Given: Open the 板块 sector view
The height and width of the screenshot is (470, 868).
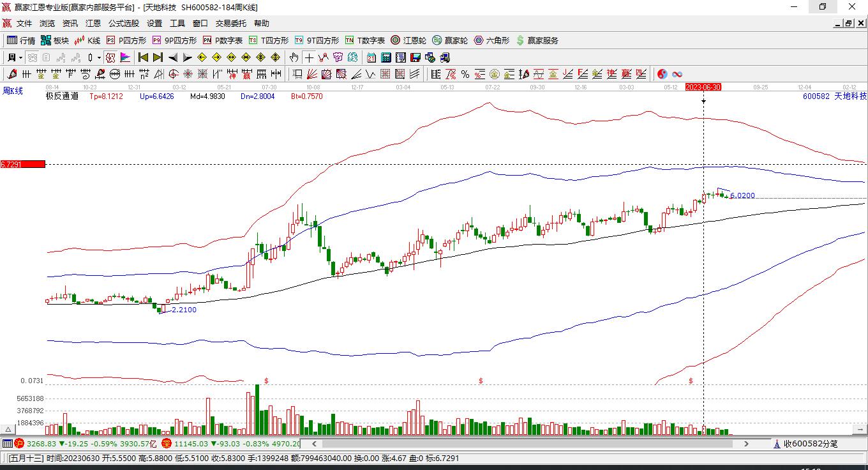Looking at the screenshot, I should (55, 40).
